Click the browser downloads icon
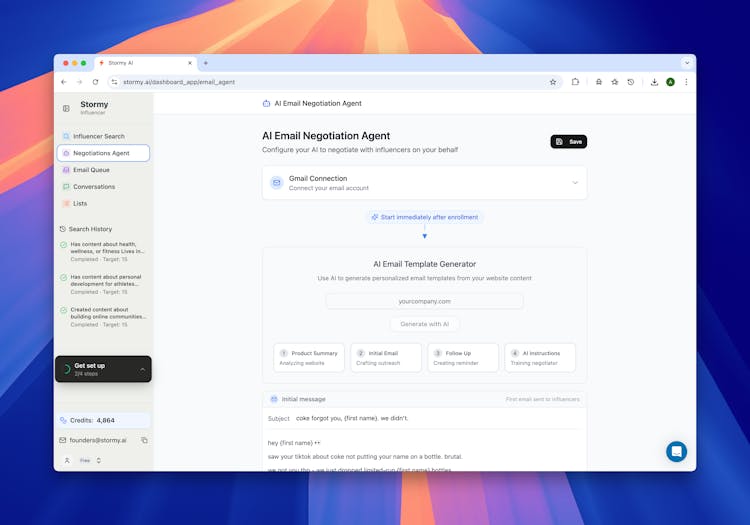Screen dimensions: 750x525 click(654, 82)
